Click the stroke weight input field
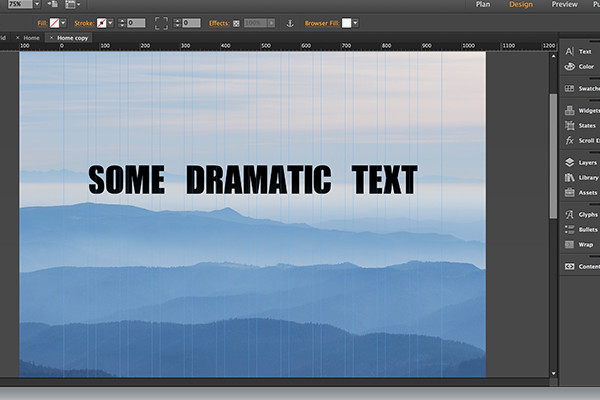Image resolution: width=600 pixels, height=400 pixels. point(136,23)
